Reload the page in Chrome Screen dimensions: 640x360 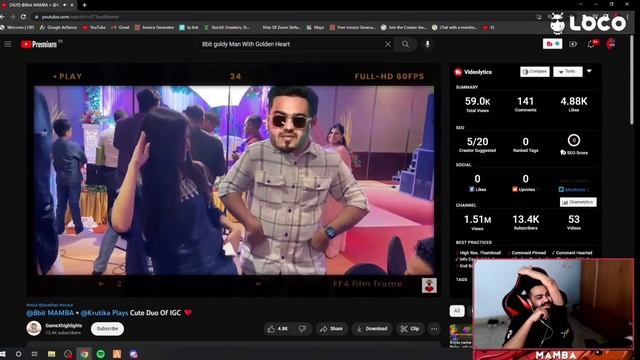coord(23,17)
